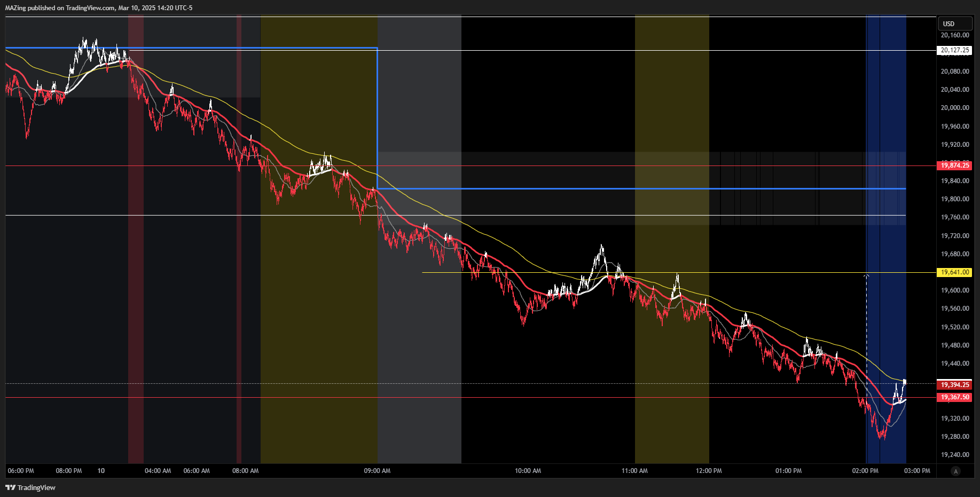The image size is (980, 497).
Task: Click the 'MAZing published on TradingView.com' header text
Action: point(60,8)
